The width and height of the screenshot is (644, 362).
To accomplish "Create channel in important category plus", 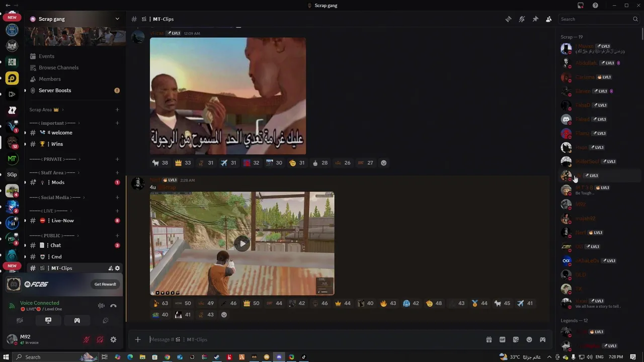I will click(117, 123).
